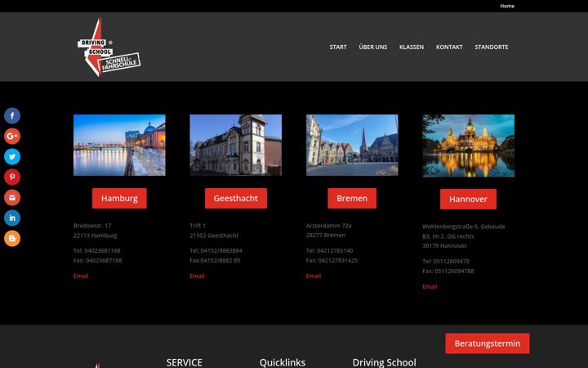Click the Geesthacht button
Image resolution: width=588 pixels, height=368 pixels.
[x=235, y=198]
